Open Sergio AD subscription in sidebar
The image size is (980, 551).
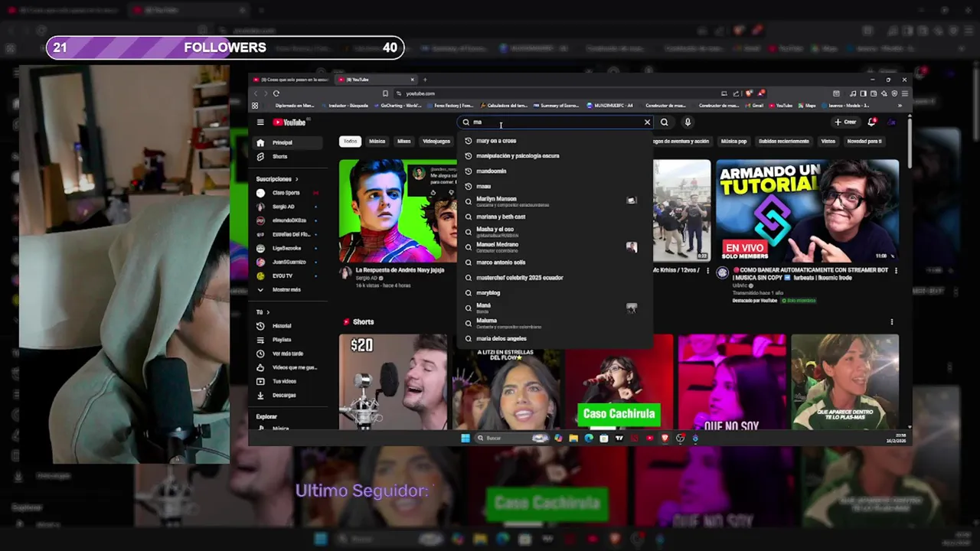tap(286, 207)
